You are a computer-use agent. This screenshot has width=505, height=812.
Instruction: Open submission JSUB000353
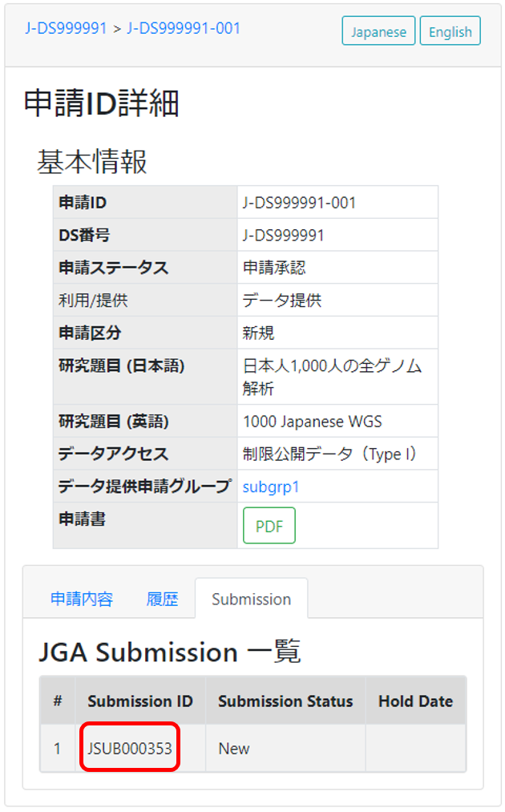pyautogui.click(x=130, y=749)
